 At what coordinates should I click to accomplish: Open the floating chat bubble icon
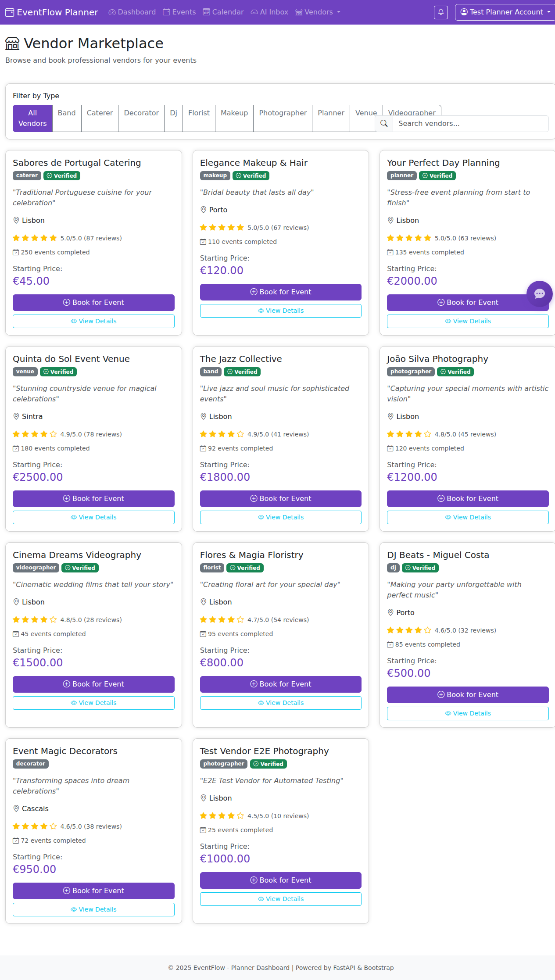[539, 293]
